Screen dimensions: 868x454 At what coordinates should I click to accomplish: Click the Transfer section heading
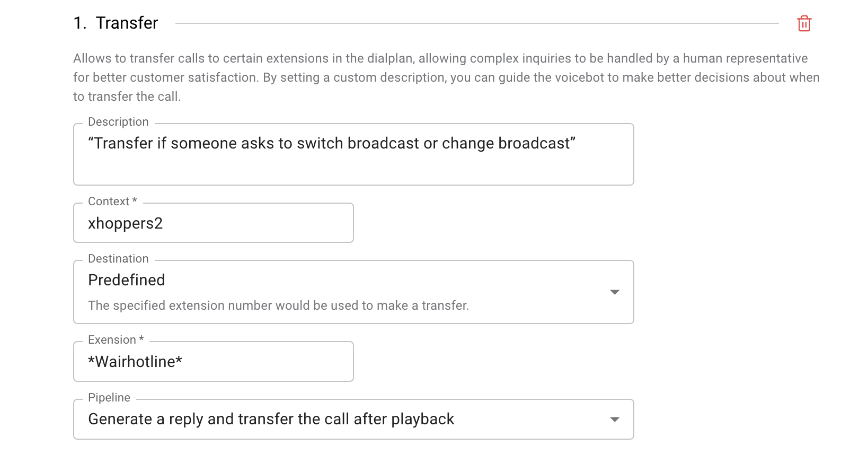[x=127, y=23]
